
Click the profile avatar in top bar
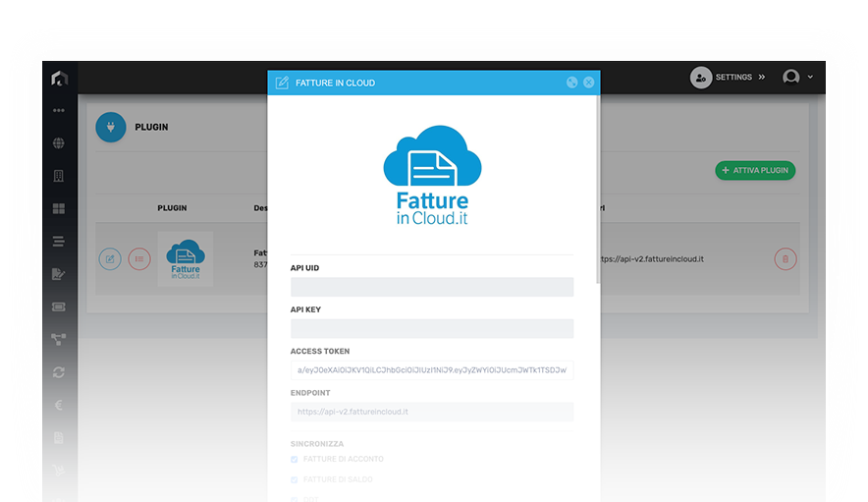[x=791, y=77]
